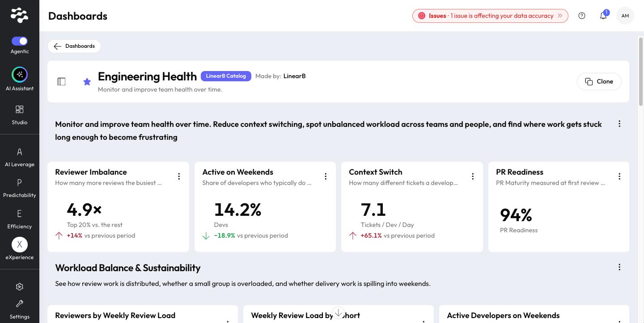Open Predictability section
The width and height of the screenshot is (644, 323).
pos(20,188)
